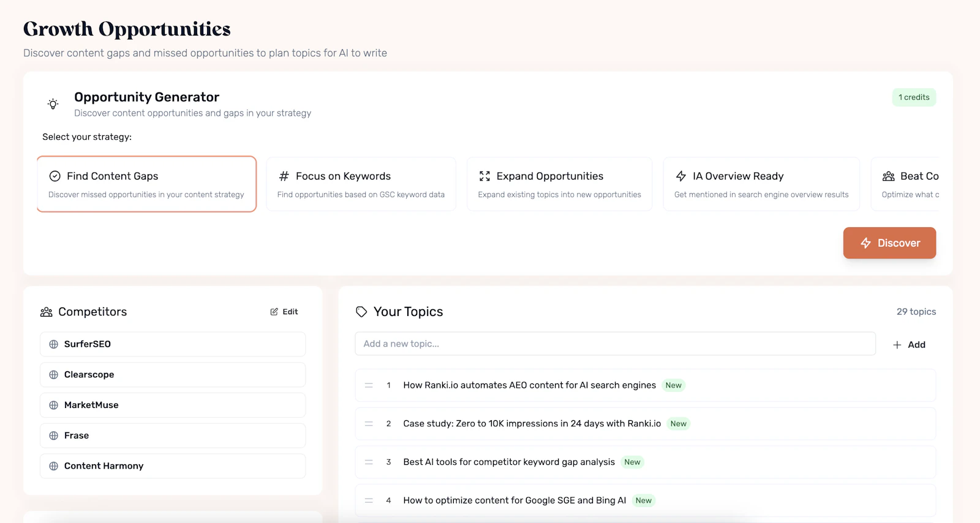
Task: Click the 1 credits badge
Action: (914, 97)
